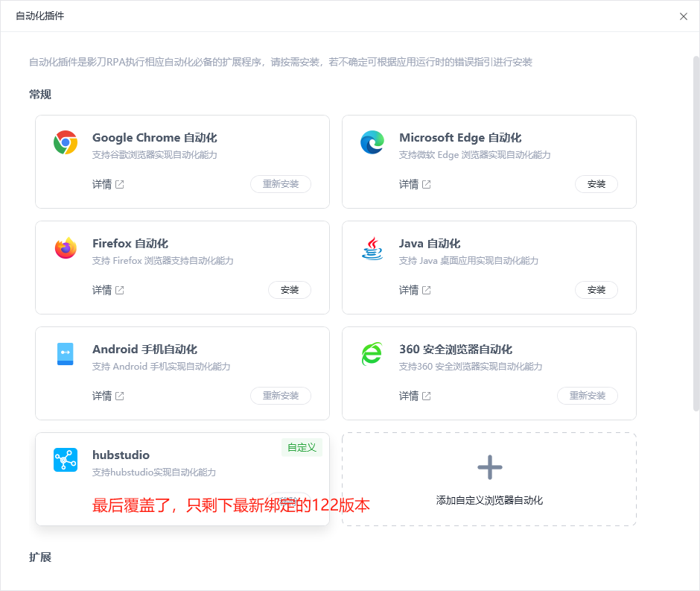The width and height of the screenshot is (700, 591).
Task: Open details link for Google Chrome 自动化
Action: (x=108, y=184)
